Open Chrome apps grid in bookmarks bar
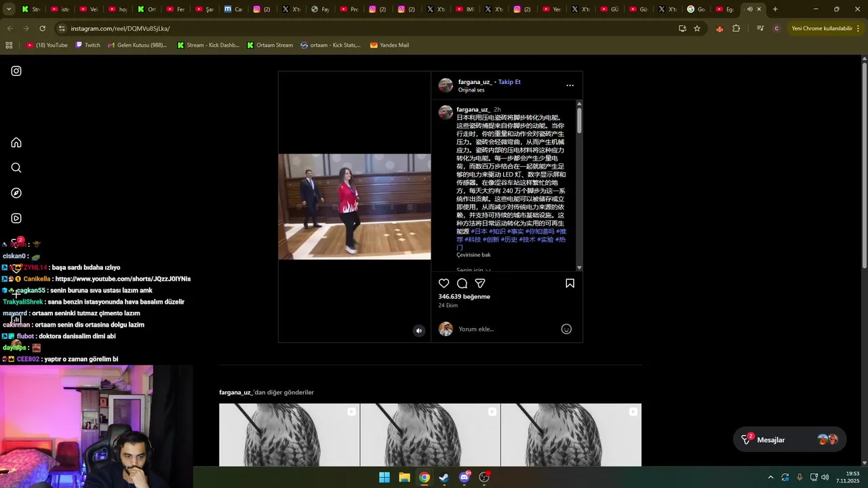 click(x=9, y=45)
